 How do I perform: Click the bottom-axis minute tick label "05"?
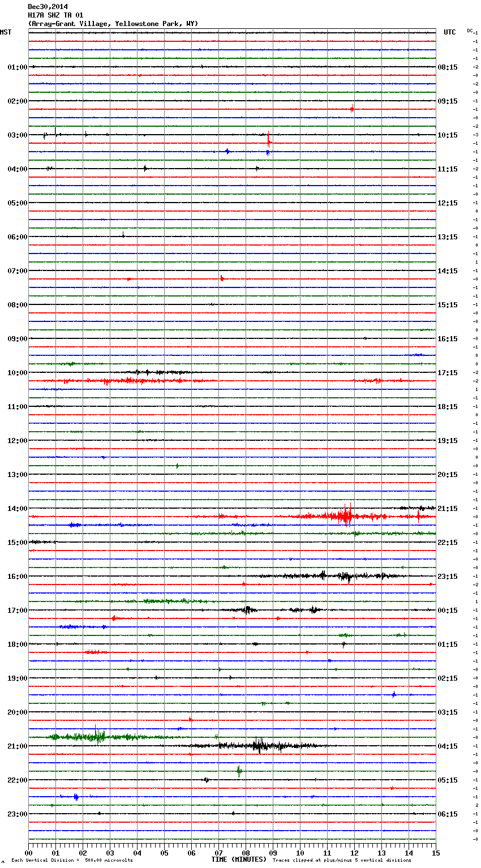164,853
